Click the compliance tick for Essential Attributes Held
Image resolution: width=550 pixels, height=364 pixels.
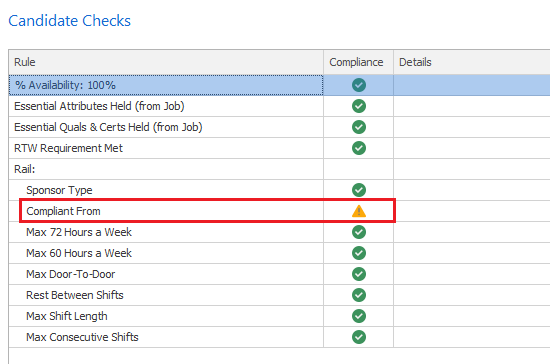click(358, 106)
